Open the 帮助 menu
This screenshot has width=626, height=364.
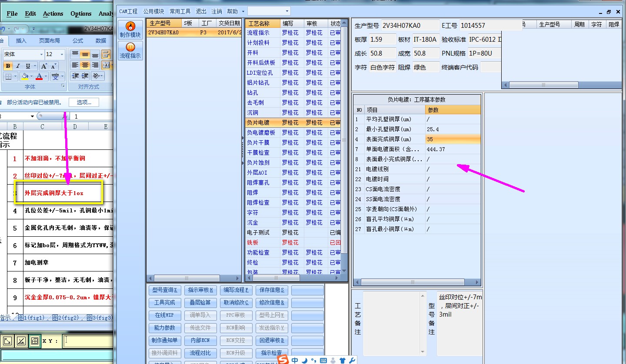point(233,11)
